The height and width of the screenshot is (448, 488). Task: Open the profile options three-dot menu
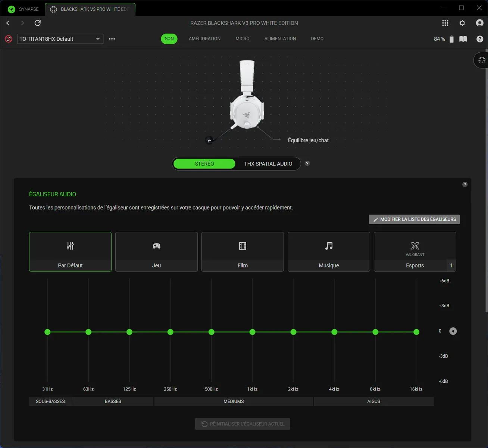(x=112, y=39)
